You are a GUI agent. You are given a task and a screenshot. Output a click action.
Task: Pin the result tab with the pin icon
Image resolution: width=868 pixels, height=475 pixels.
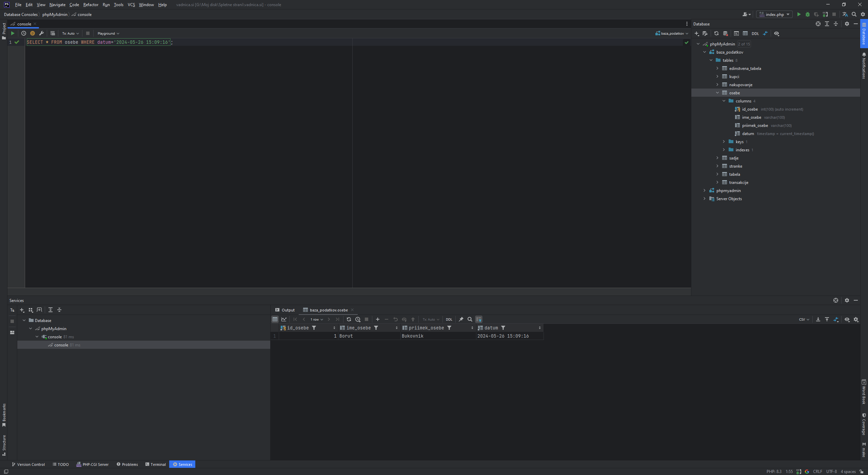(x=461, y=319)
